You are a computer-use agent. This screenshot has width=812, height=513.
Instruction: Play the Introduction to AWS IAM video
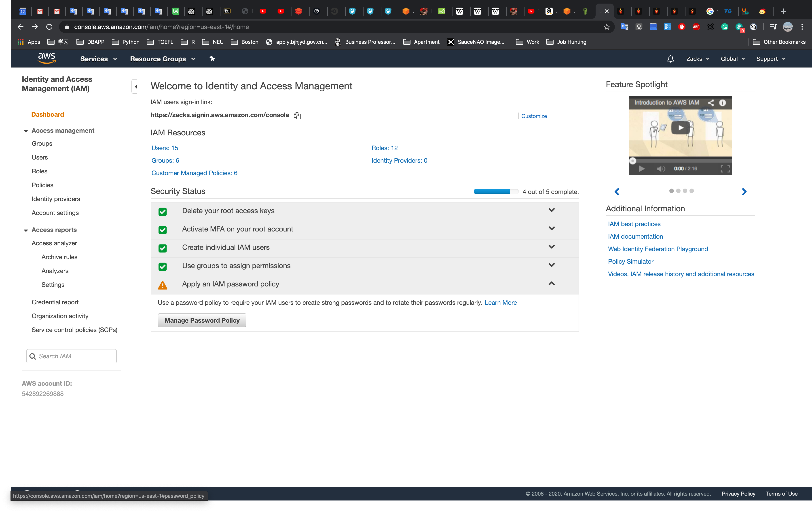point(680,128)
